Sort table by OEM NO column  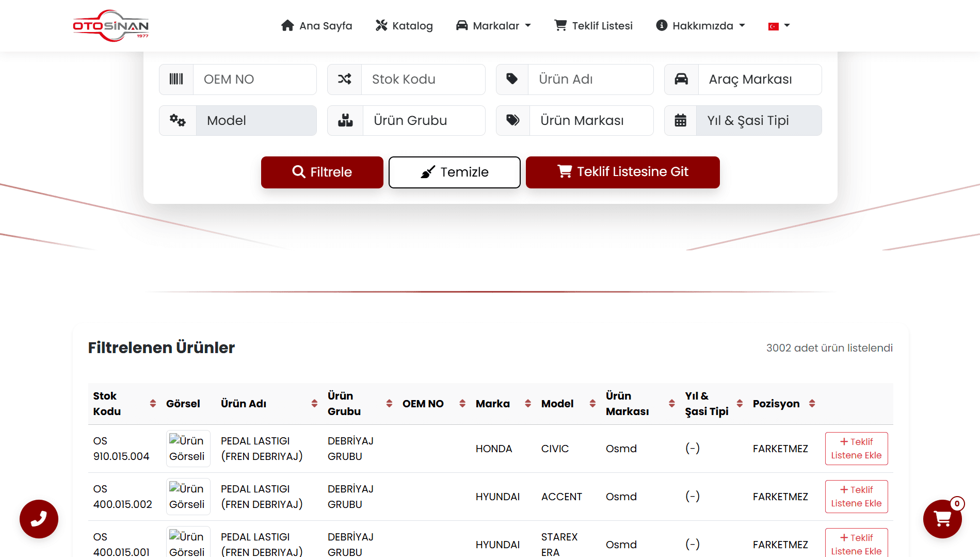(x=462, y=404)
